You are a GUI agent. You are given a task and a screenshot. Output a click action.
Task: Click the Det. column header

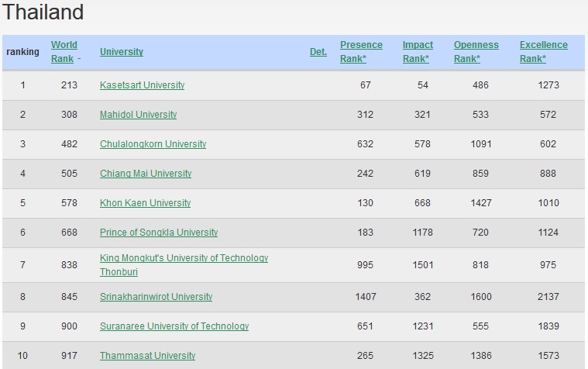pyautogui.click(x=318, y=52)
